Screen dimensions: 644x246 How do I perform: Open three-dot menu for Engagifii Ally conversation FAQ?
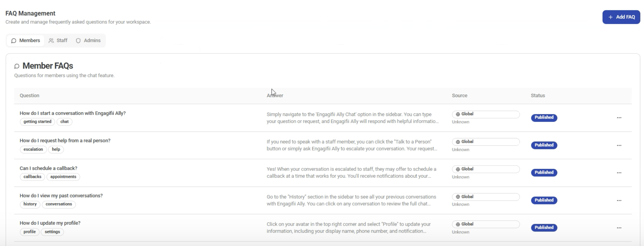[x=619, y=118]
